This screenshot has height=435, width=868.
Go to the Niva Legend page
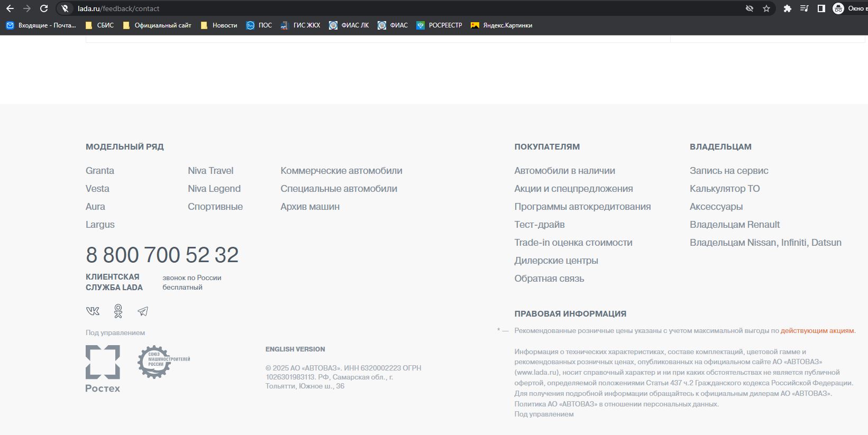(x=214, y=189)
